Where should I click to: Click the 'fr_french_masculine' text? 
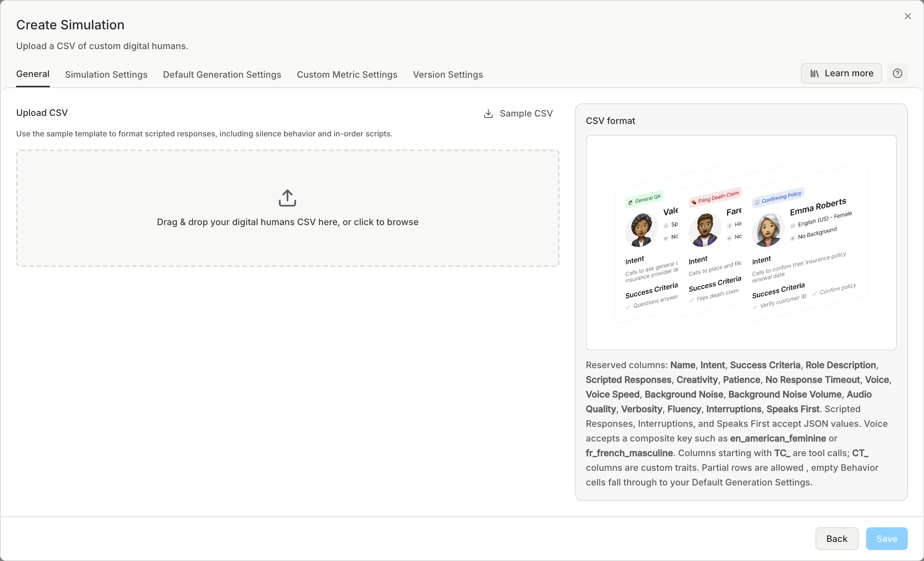[629, 453]
